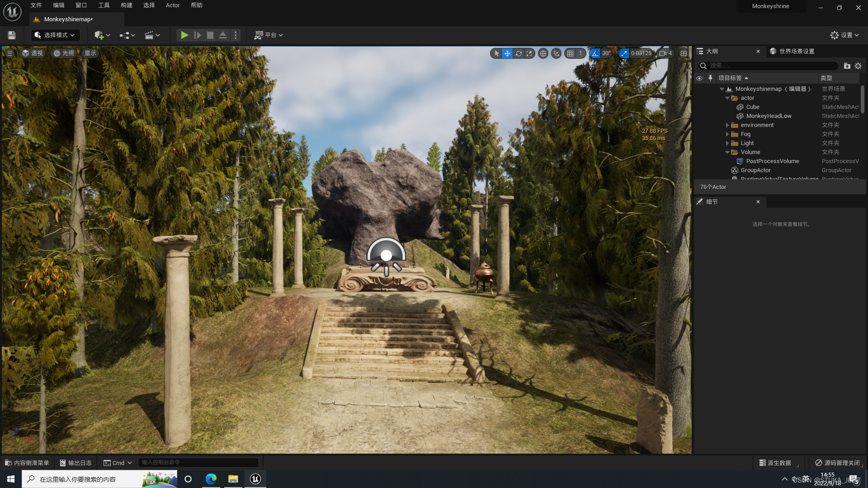
Task: Open Unreal Editor from Windows taskbar
Action: [x=255, y=479]
